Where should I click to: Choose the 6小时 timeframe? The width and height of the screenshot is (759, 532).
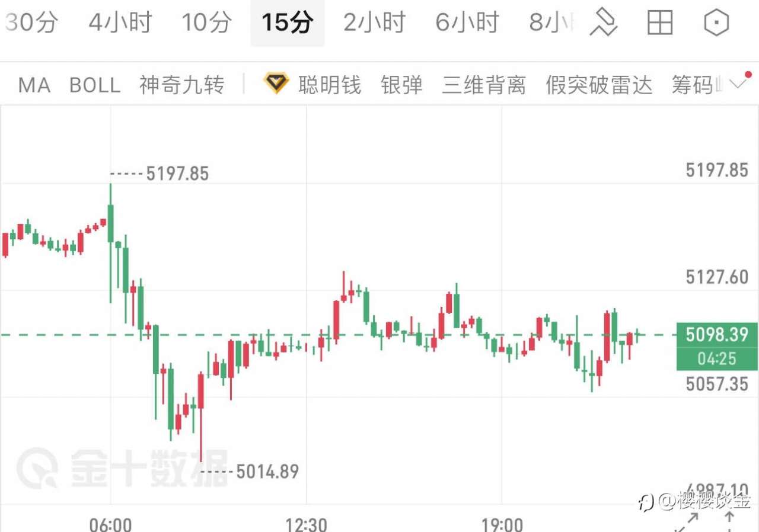pyautogui.click(x=467, y=23)
